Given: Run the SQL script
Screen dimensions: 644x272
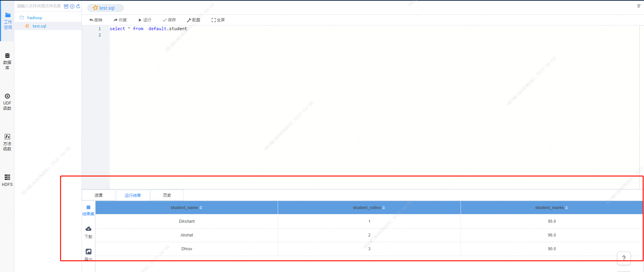Looking at the screenshot, I should pos(145,20).
